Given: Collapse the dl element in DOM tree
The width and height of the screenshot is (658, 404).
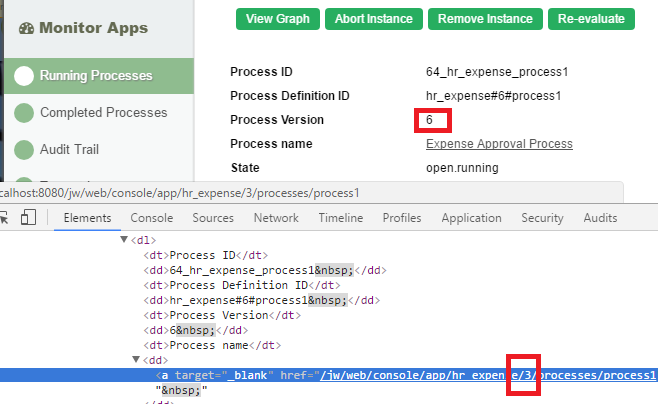Looking at the screenshot, I should (124, 240).
